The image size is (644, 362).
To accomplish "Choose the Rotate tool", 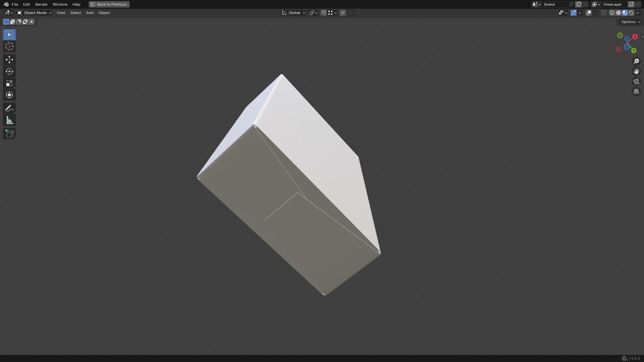I will point(9,71).
